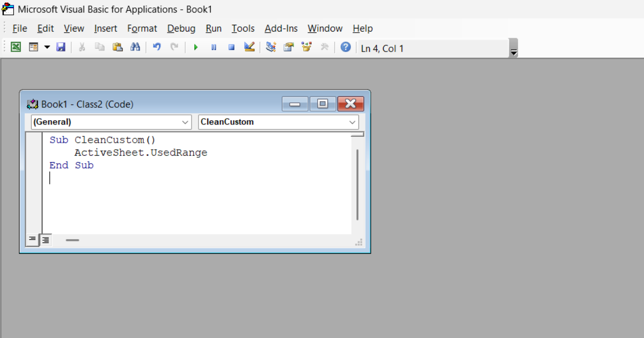This screenshot has width=644, height=338.
Task: Place cursor on 'ActiveSheet.UsedRange' line
Action: (141, 153)
